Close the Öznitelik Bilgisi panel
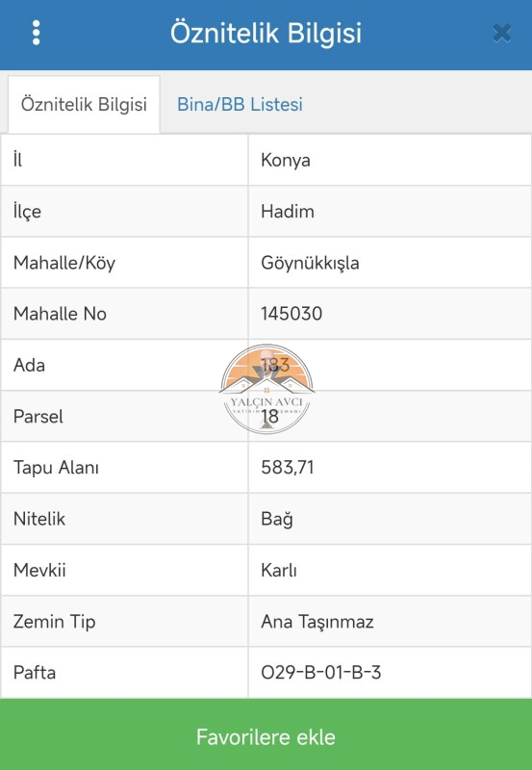Image resolution: width=532 pixels, height=770 pixels. click(502, 33)
